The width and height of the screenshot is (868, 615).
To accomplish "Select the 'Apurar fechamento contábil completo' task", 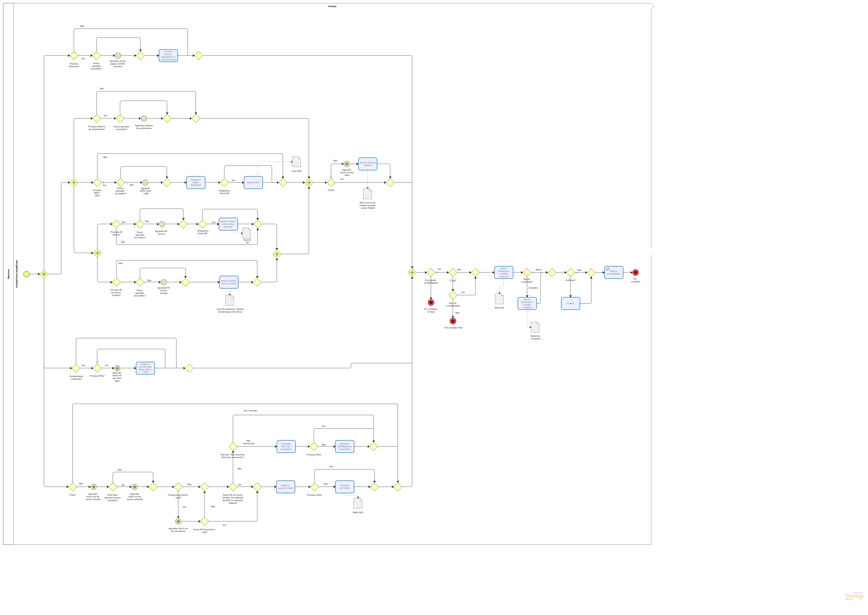I will (527, 303).
